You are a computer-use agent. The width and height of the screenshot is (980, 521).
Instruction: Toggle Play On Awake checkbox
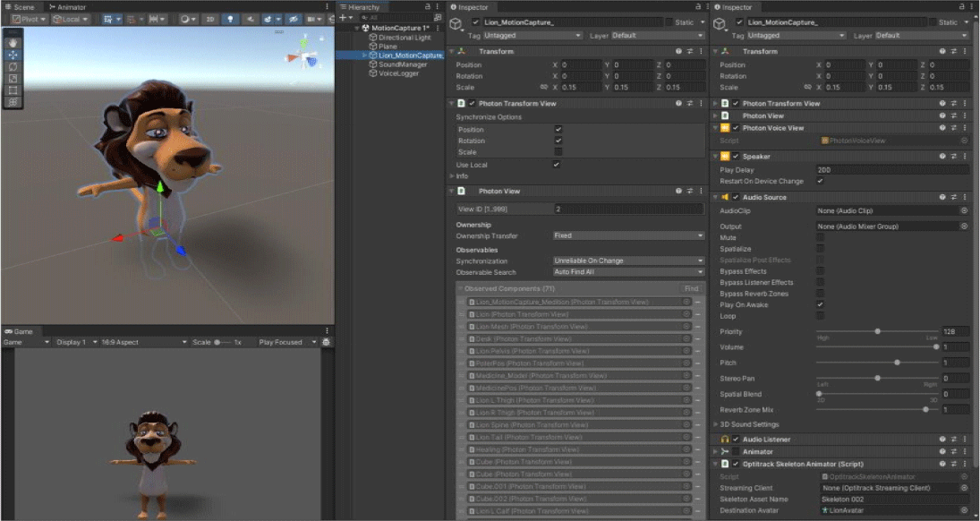point(820,304)
